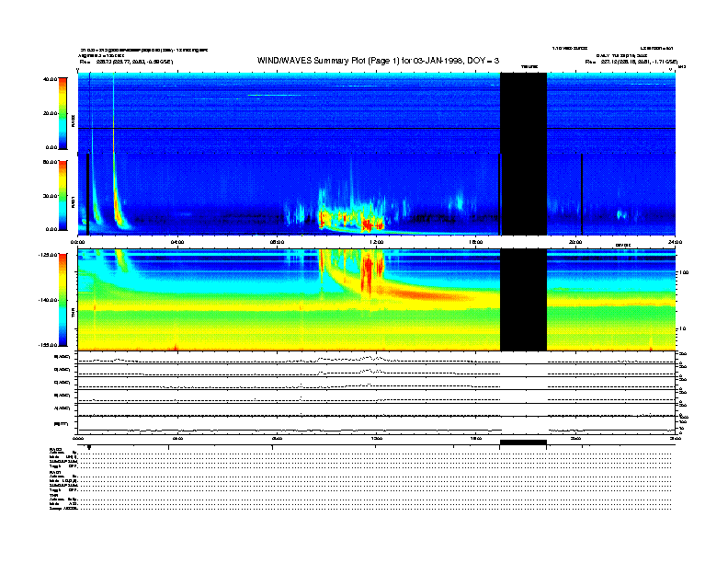Viewport: 728px width, 563px height.
Task: Click the RAD1 vertical axis label
Action: tap(73, 201)
